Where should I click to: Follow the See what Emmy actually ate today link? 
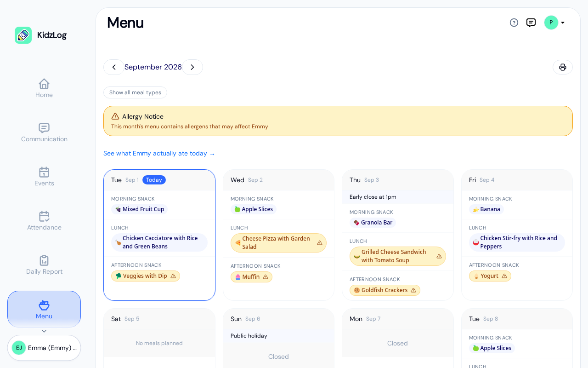(x=159, y=154)
